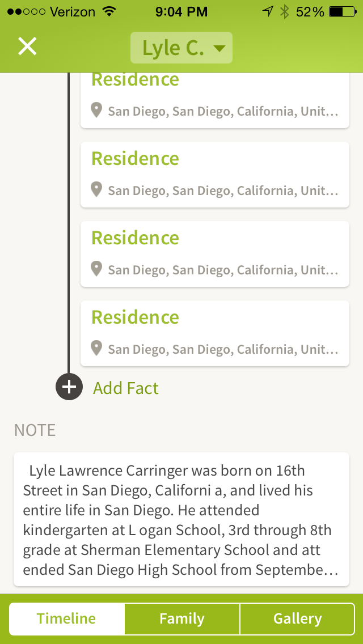Select the Timeline tab
The height and width of the screenshot is (644, 363).
point(66,619)
